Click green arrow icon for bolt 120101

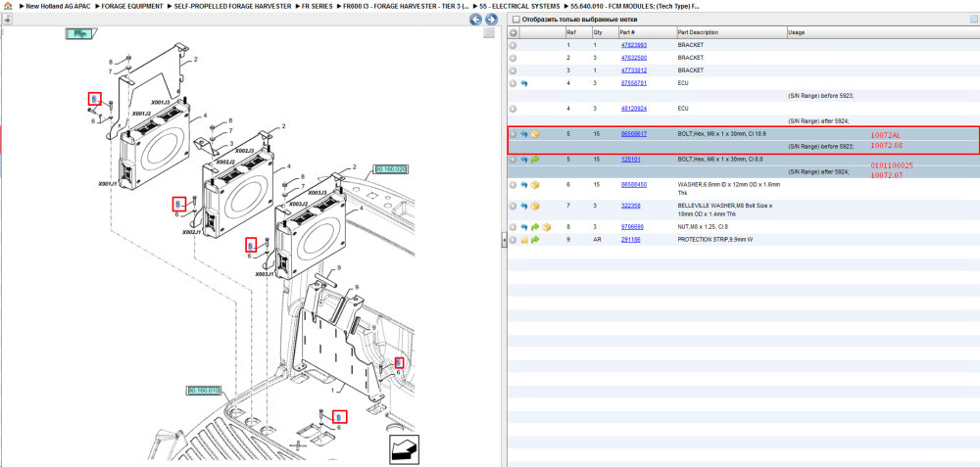(535, 160)
